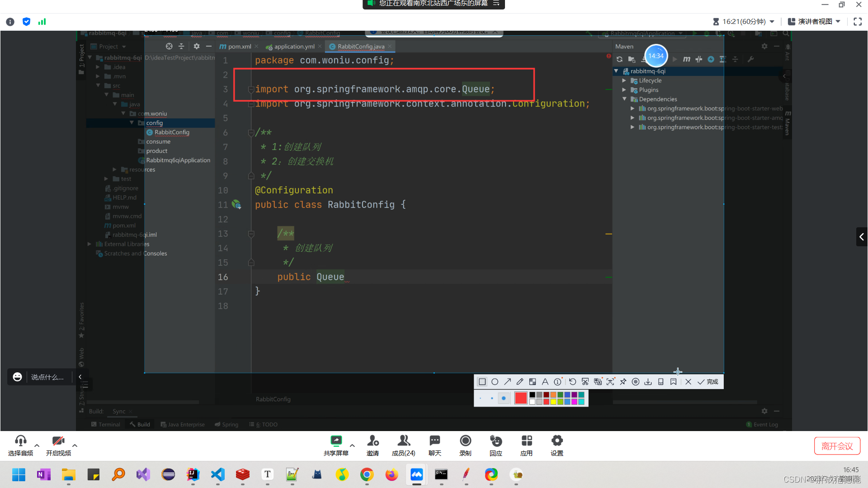Image resolution: width=868 pixels, height=488 pixels.
Task: Open the 聊天 chat panel
Action: 435,446
